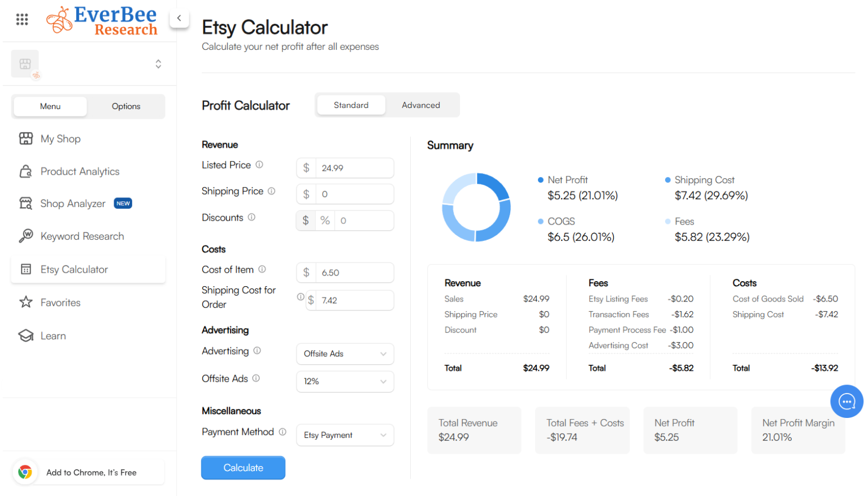
Task: Launch the Shop Analyzer tool
Action: (x=73, y=203)
